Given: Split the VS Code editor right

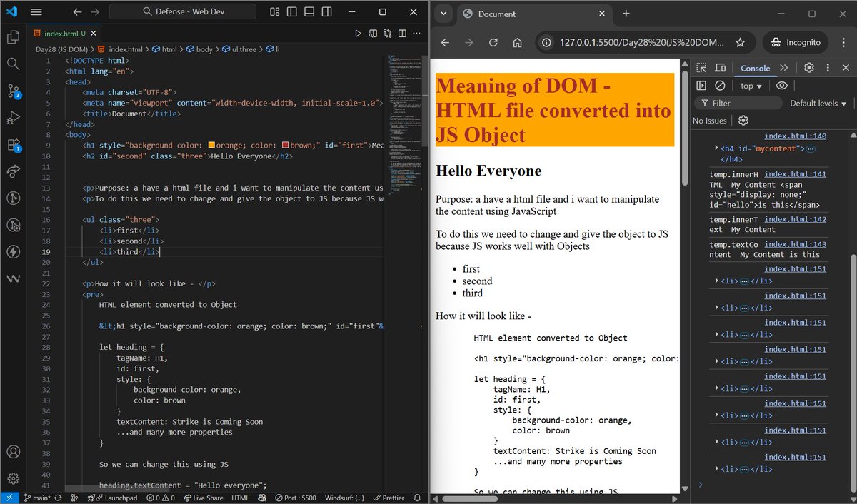Looking at the screenshot, I should click(401, 33).
